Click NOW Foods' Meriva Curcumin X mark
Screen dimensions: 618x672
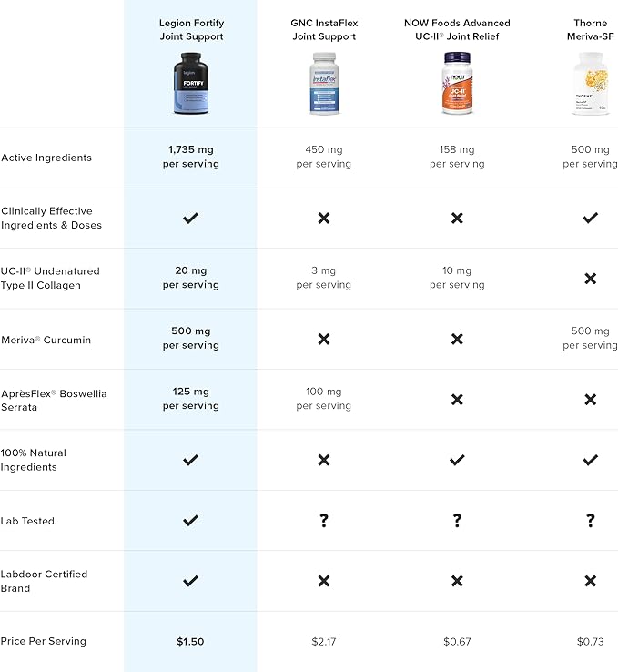(x=458, y=339)
